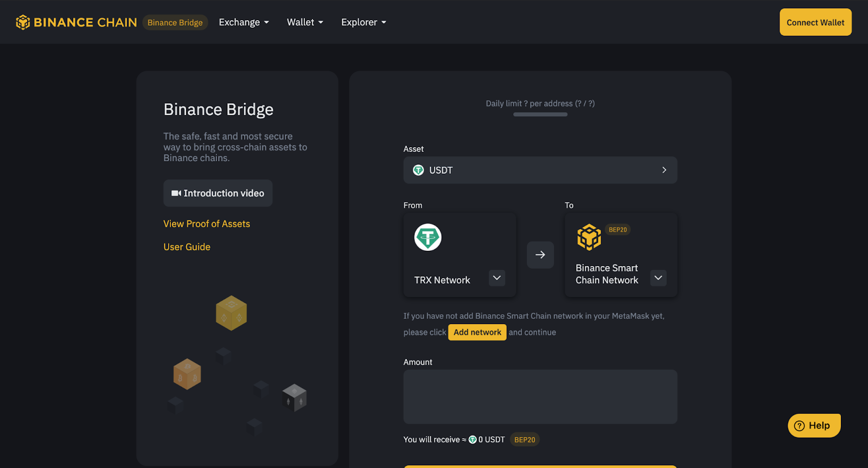
Task: Expand the Binance Smart Chain Network dropdown
Action: (658, 278)
